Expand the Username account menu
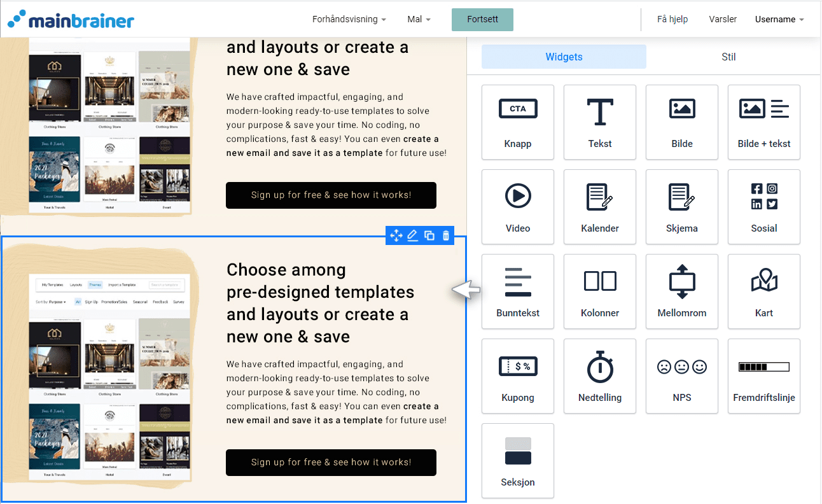Screen dimensions: 822x504 [779, 19]
